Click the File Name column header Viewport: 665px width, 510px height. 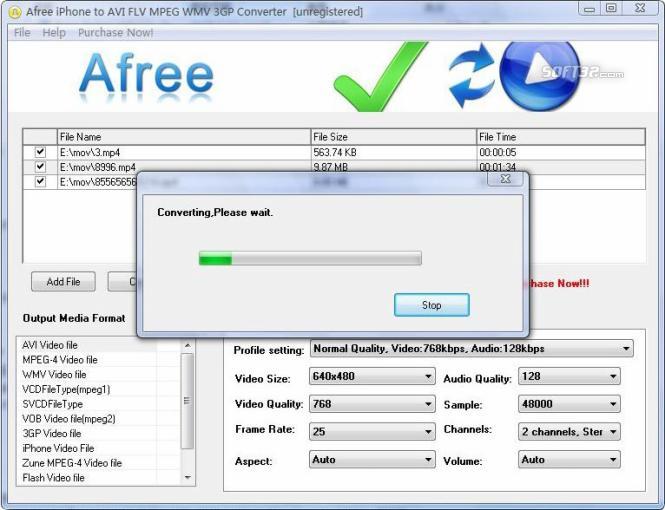tap(184, 137)
